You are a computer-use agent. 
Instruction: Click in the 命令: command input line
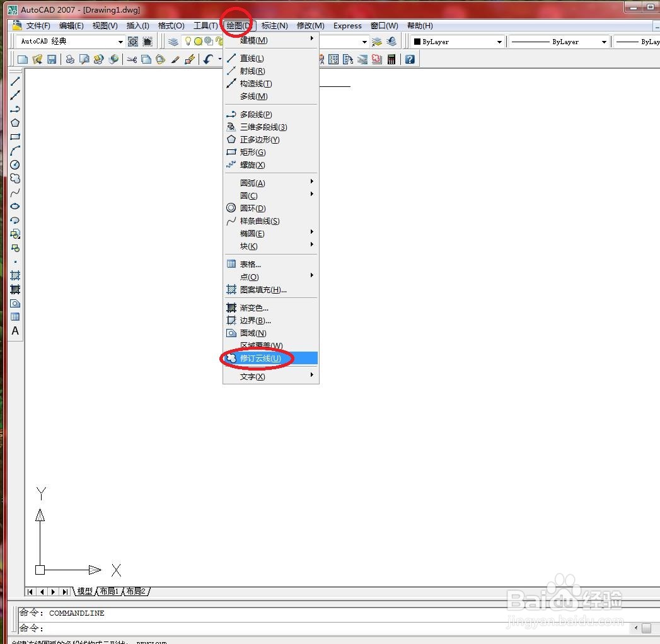(x=324, y=628)
